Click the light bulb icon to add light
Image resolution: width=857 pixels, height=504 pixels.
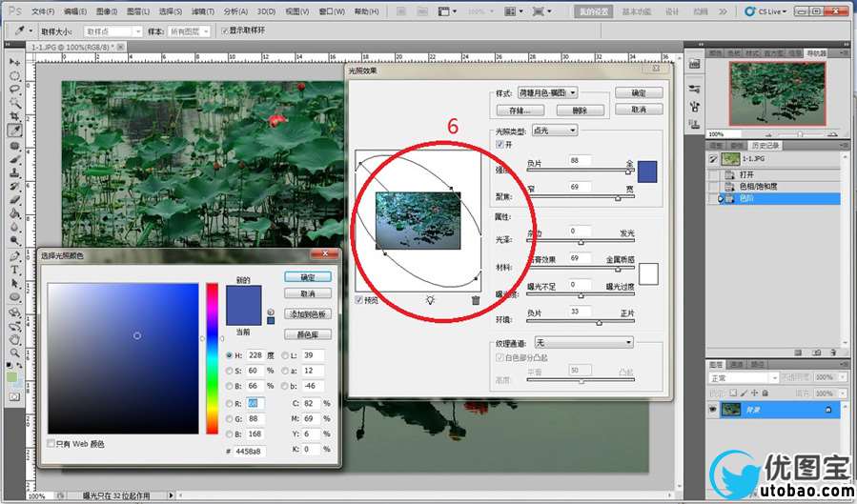coord(430,300)
